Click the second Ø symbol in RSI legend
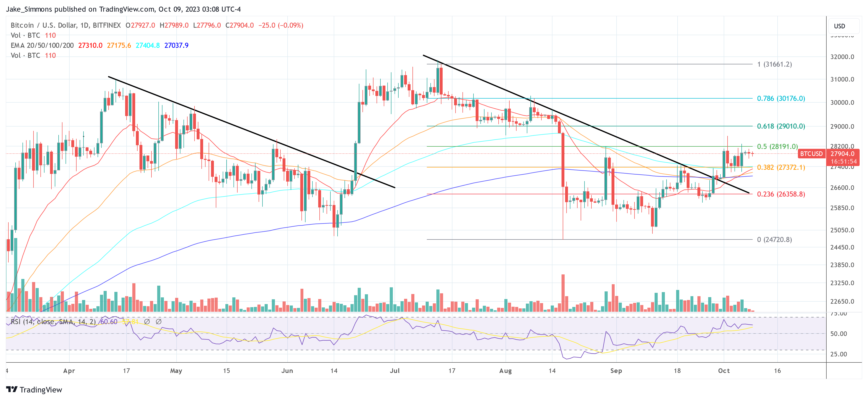Image resolution: width=868 pixels, height=400 pixels. click(159, 322)
